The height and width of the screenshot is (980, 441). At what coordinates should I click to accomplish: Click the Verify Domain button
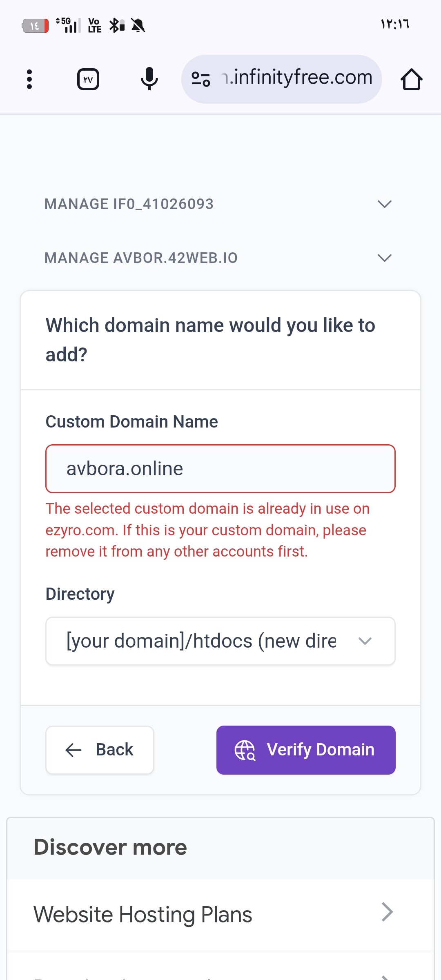[x=306, y=750]
